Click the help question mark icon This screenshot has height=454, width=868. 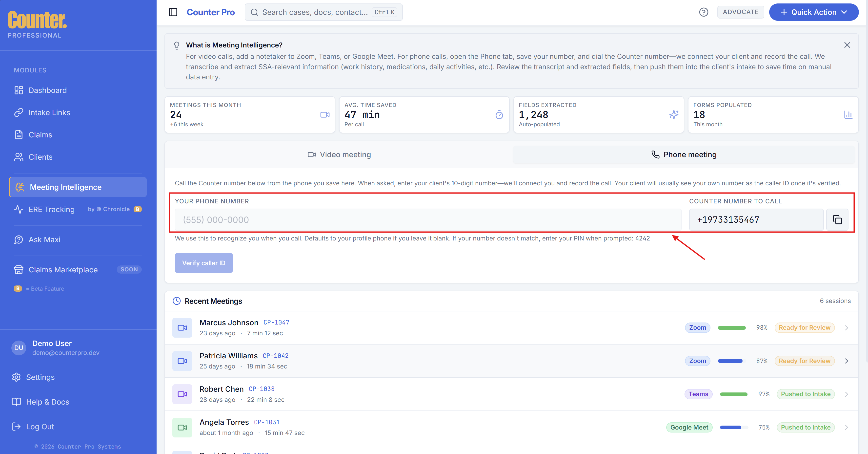(703, 12)
